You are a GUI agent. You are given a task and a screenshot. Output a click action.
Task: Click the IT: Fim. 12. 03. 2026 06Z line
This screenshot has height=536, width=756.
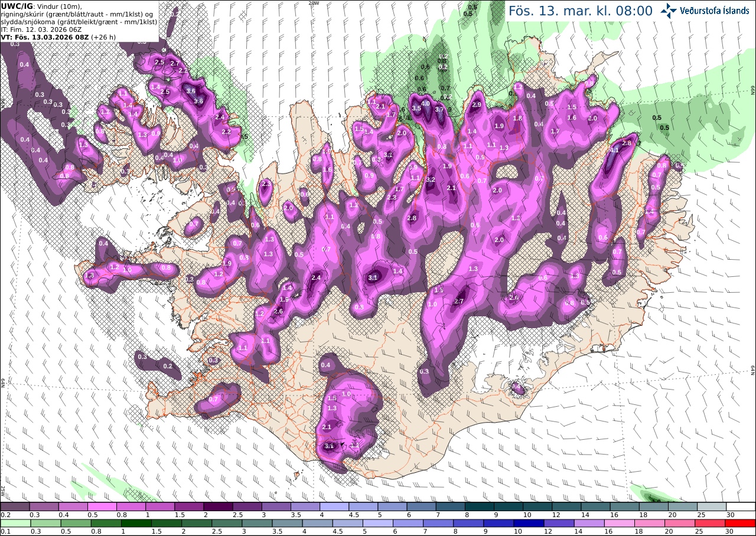(x=41, y=29)
